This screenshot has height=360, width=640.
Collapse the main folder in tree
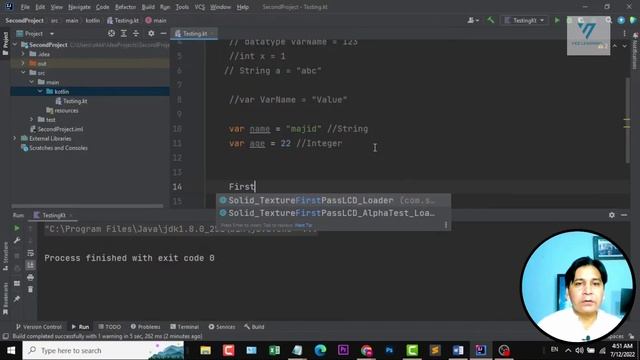(x=31, y=82)
